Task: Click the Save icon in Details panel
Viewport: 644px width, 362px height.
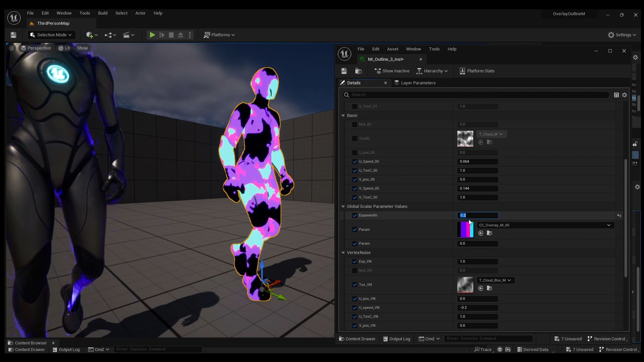Action: point(344,71)
